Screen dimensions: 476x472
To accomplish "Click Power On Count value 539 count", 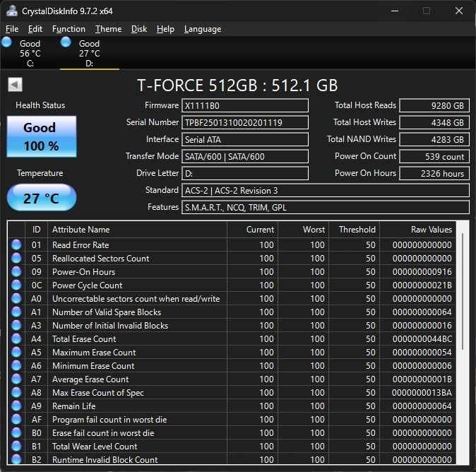I will click(x=434, y=156).
